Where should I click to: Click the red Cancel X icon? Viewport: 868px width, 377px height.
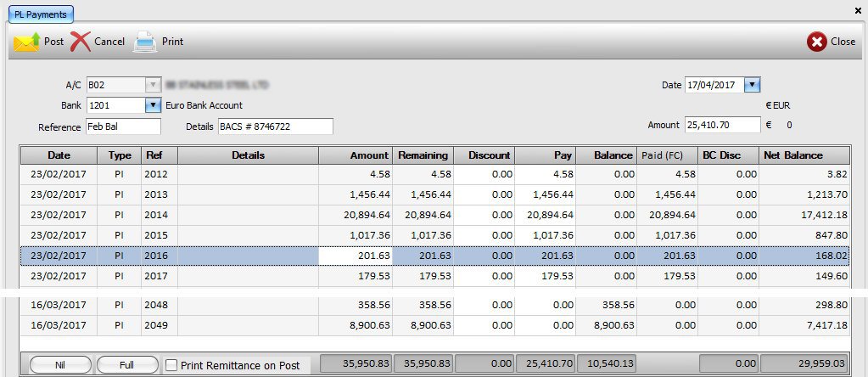[x=81, y=42]
